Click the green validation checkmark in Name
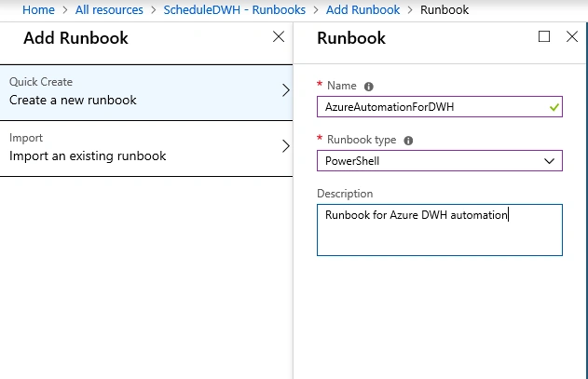The image size is (588, 379). (x=554, y=108)
